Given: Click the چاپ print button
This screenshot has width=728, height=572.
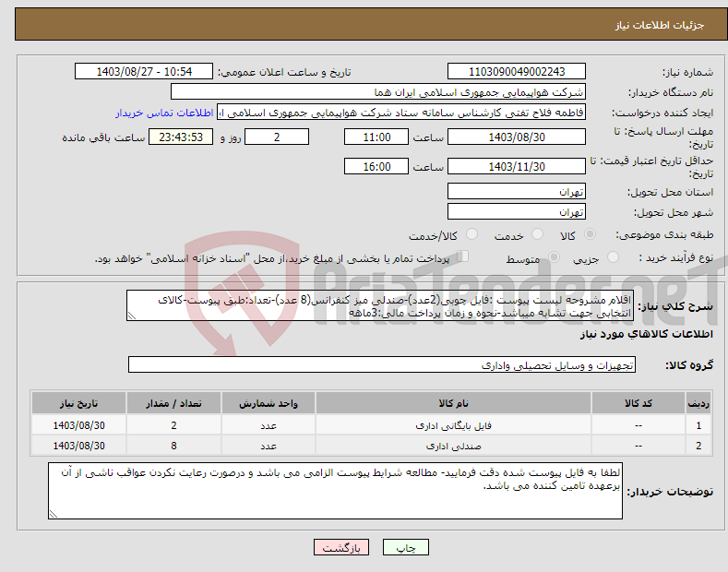Looking at the screenshot, I should (x=406, y=548).
